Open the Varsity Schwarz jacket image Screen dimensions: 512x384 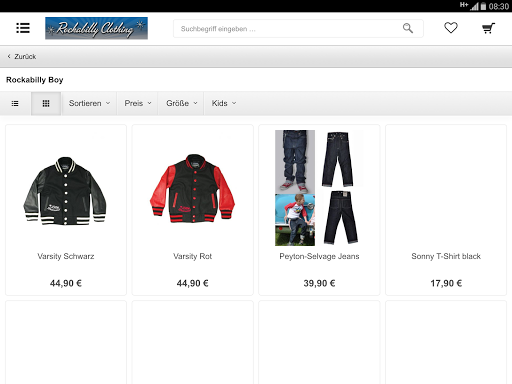pos(65,191)
